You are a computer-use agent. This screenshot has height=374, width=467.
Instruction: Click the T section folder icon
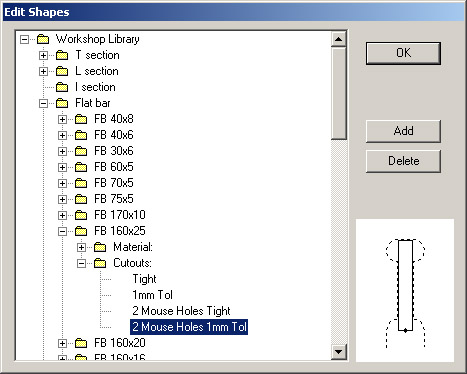(62, 55)
